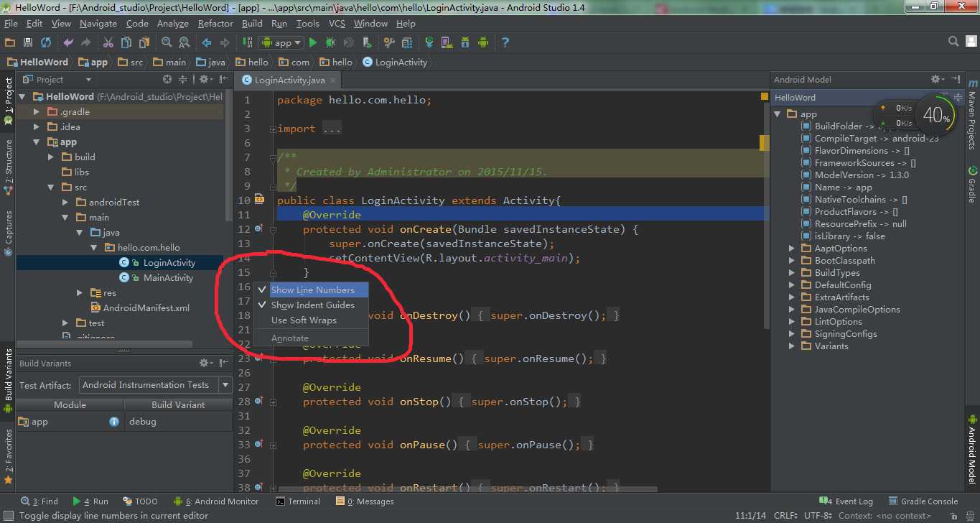Open the Gradle Console button
Viewport: 980px width, 523px height.
pos(923,501)
